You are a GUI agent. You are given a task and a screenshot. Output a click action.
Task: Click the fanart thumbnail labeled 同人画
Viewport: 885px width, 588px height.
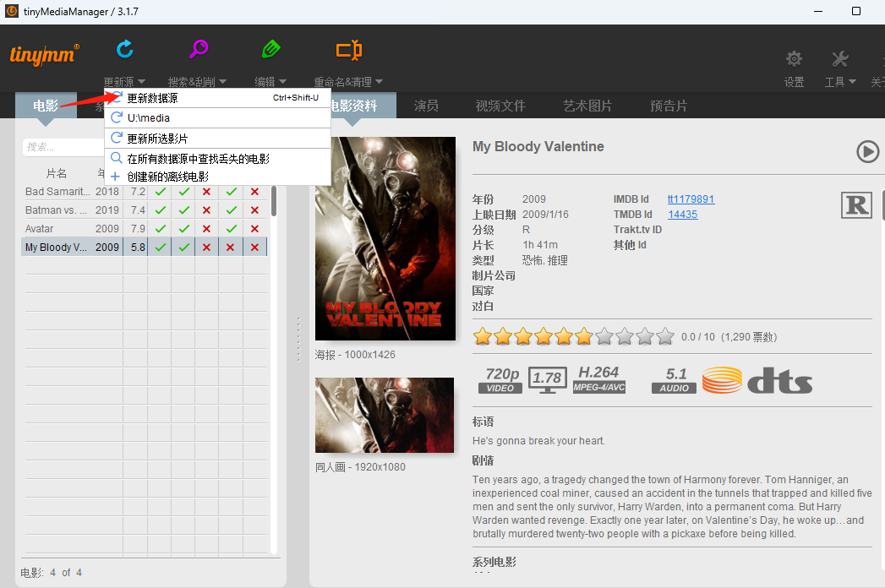click(385, 416)
